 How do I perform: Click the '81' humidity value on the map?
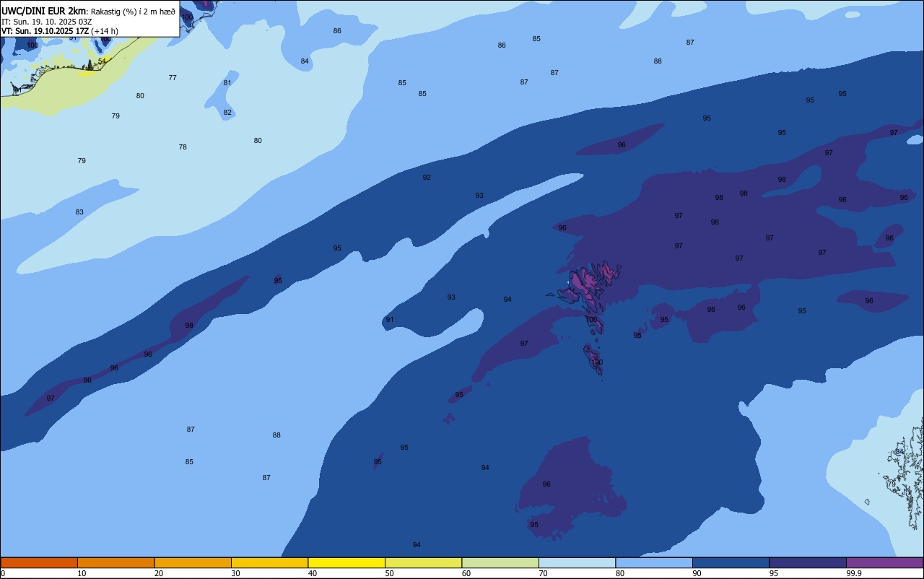[227, 83]
